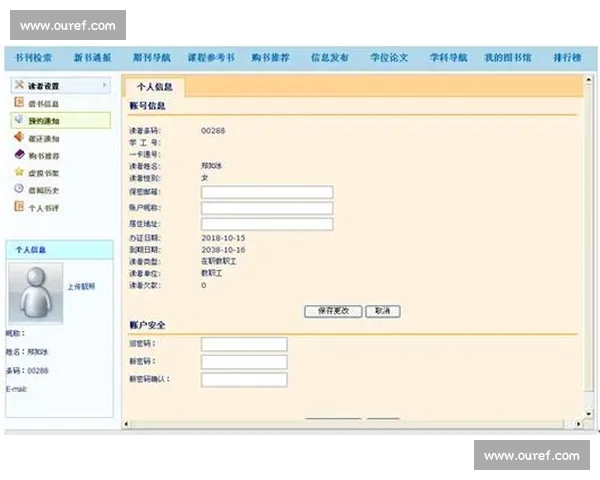The height and width of the screenshot is (480, 600).
Task: Click the 到期日期 value 2038-10-16
Action: [223, 250]
